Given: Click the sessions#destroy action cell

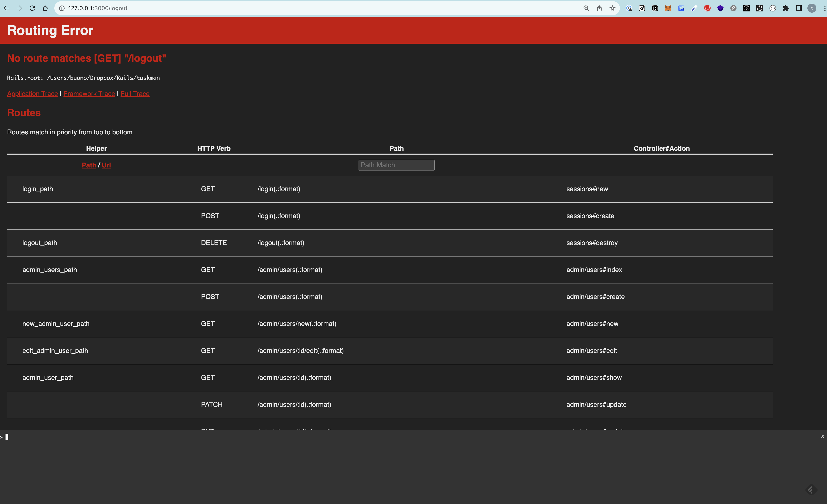Looking at the screenshot, I should [592, 243].
